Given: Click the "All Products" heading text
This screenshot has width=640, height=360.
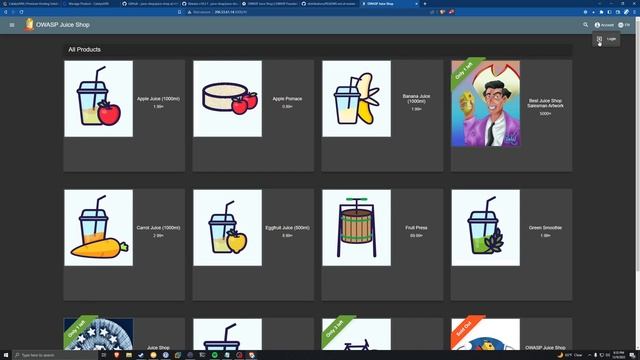Looking at the screenshot, I should tap(84, 49).
